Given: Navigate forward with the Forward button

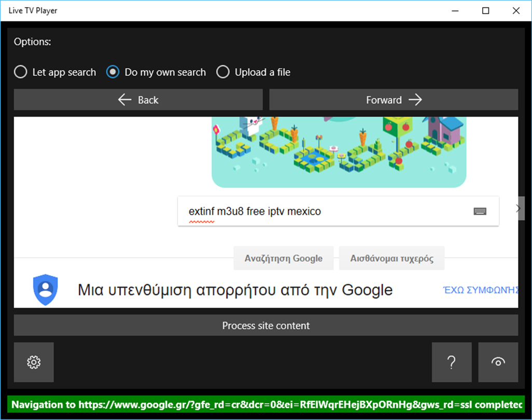Looking at the screenshot, I should tap(394, 100).
